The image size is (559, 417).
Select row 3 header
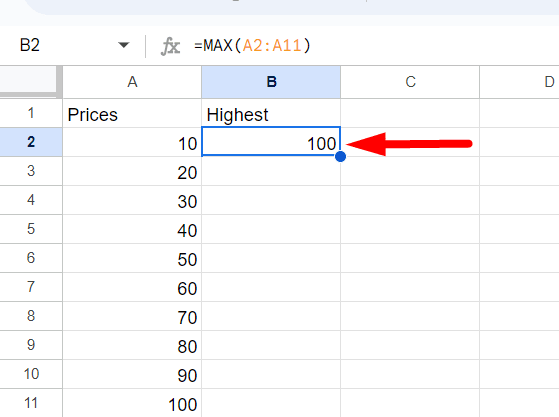[31, 171]
